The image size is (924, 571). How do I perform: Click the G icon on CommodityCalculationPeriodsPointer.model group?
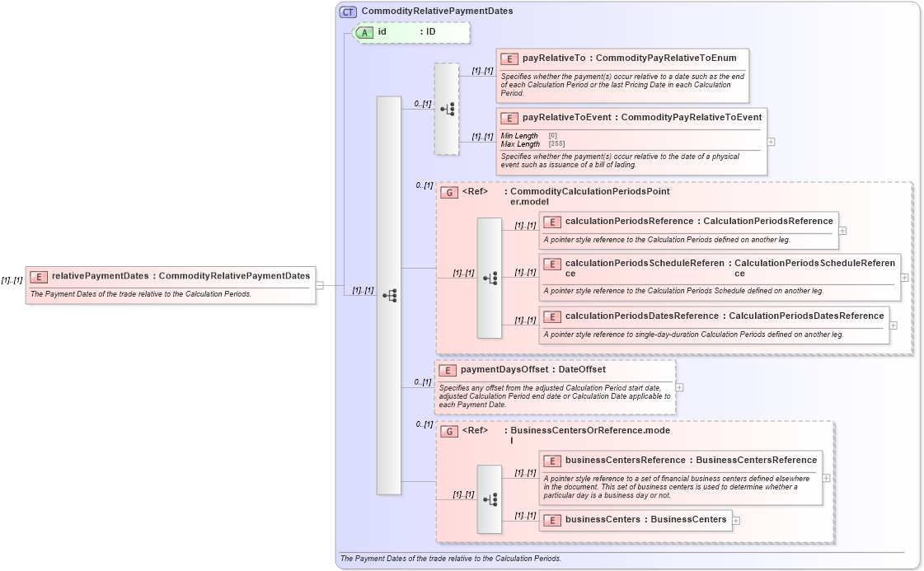450,191
